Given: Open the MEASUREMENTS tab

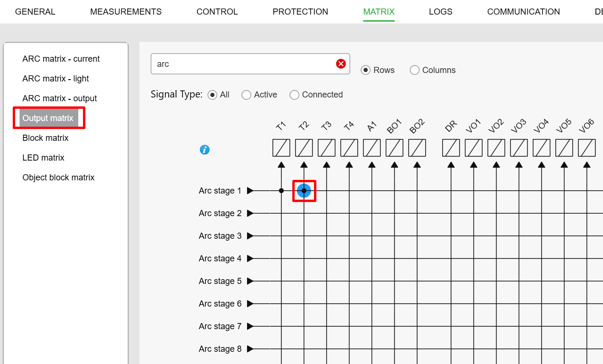Looking at the screenshot, I should (x=126, y=12).
